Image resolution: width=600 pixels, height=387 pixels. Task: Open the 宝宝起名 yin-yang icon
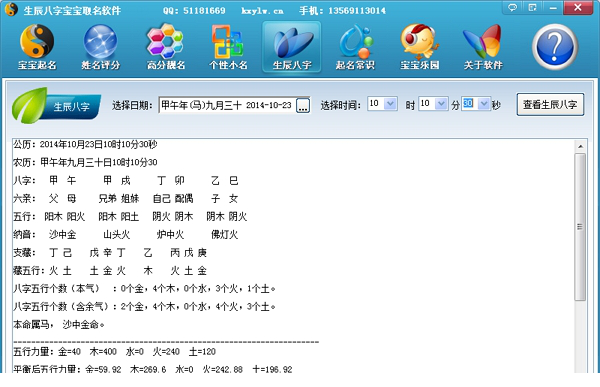pos(37,47)
